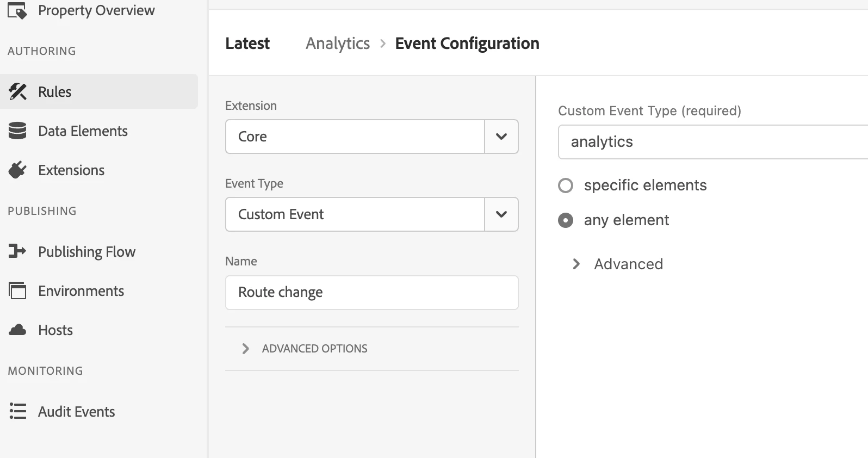Click the Rules hammer icon
The height and width of the screenshot is (458, 868).
17,92
